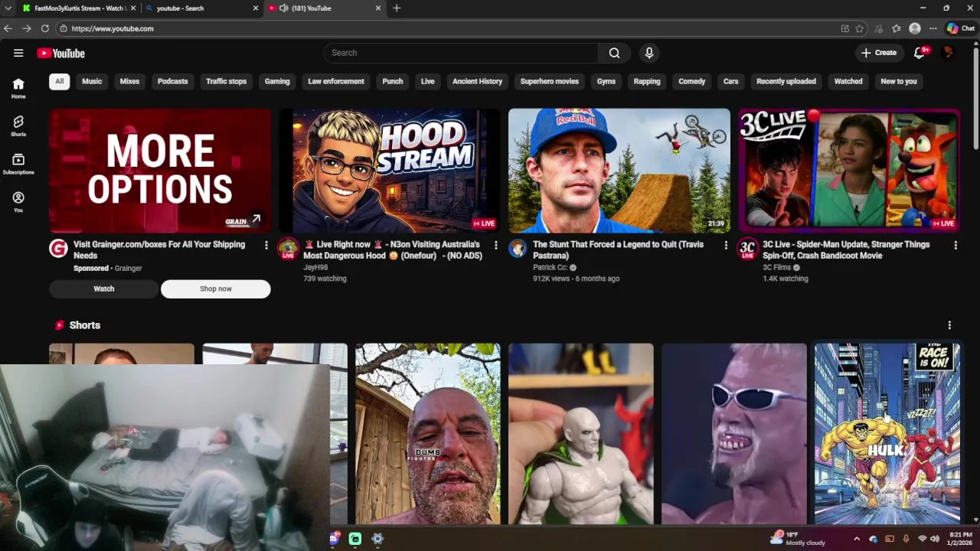This screenshot has width=980, height=551.
Task: Open the notifications bell
Action: (920, 53)
